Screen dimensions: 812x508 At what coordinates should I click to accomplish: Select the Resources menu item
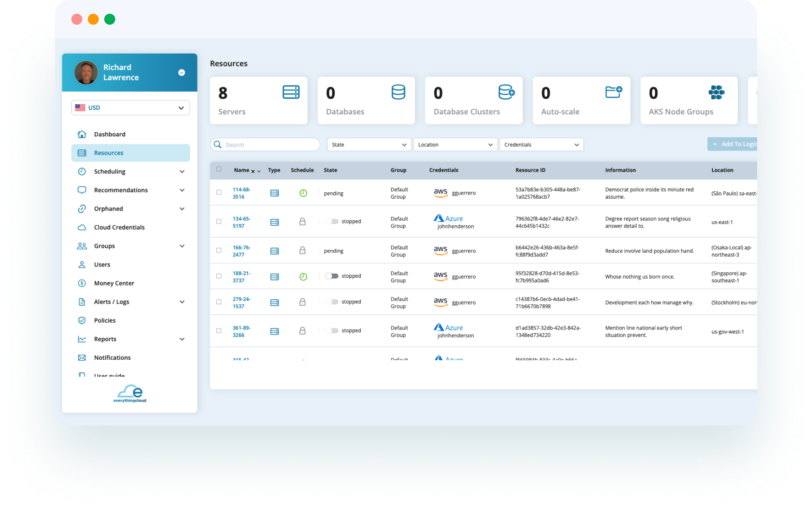click(131, 153)
